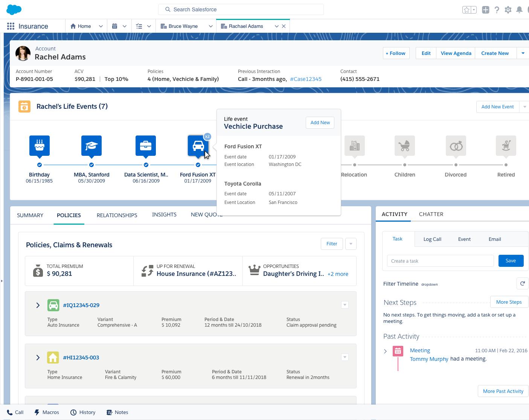
Task: Open more account actions dropdown
Action: point(523,53)
